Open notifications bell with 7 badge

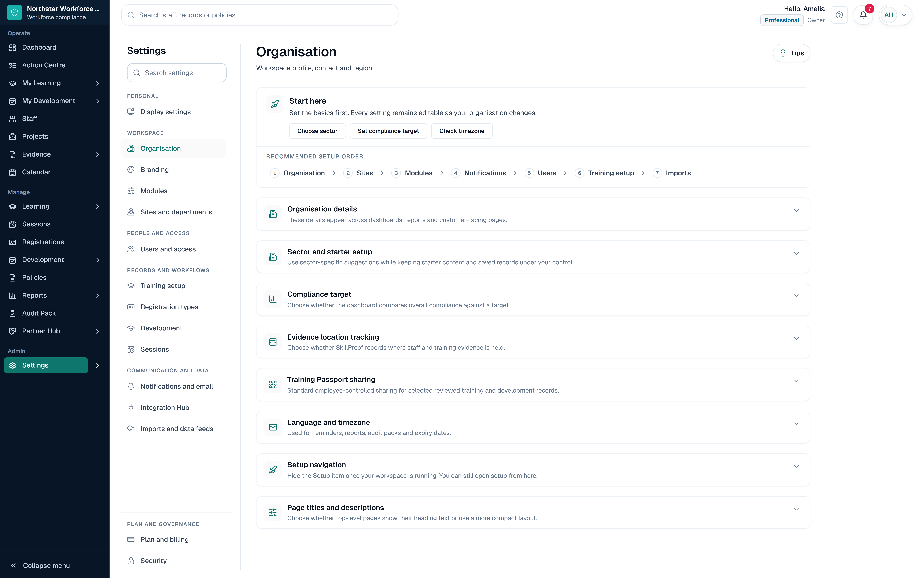pos(863,15)
